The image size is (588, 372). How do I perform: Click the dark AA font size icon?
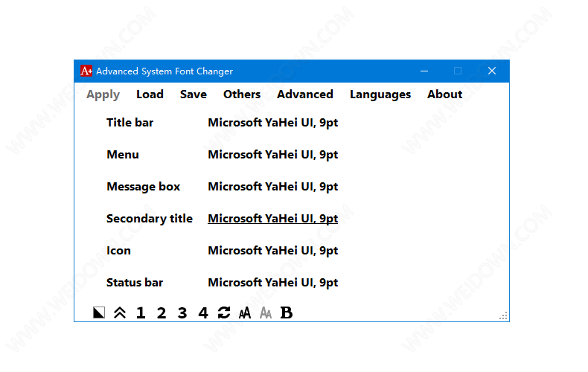click(x=244, y=312)
